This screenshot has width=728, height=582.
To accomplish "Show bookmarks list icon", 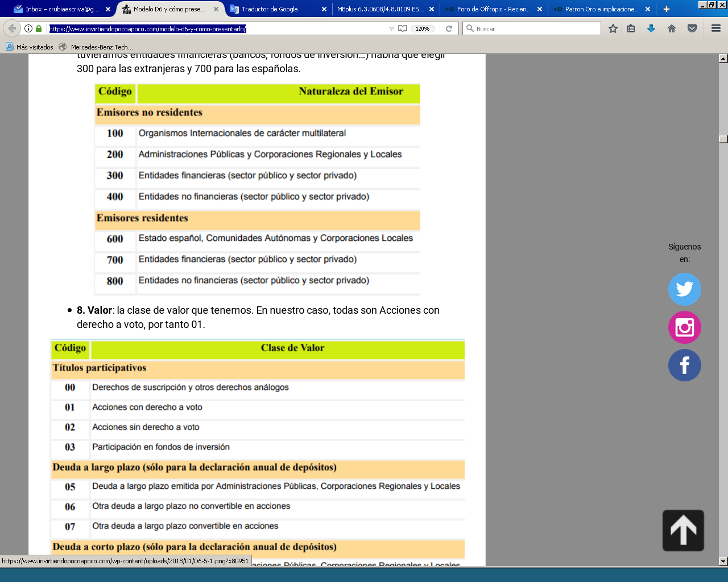I will pos(631,28).
